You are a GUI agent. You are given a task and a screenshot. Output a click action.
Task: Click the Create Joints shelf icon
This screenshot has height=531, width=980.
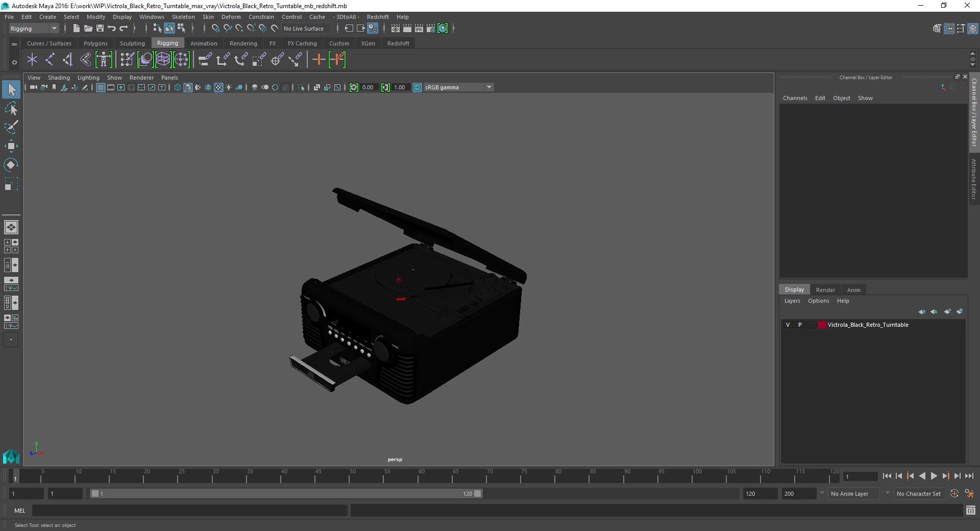click(x=50, y=60)
